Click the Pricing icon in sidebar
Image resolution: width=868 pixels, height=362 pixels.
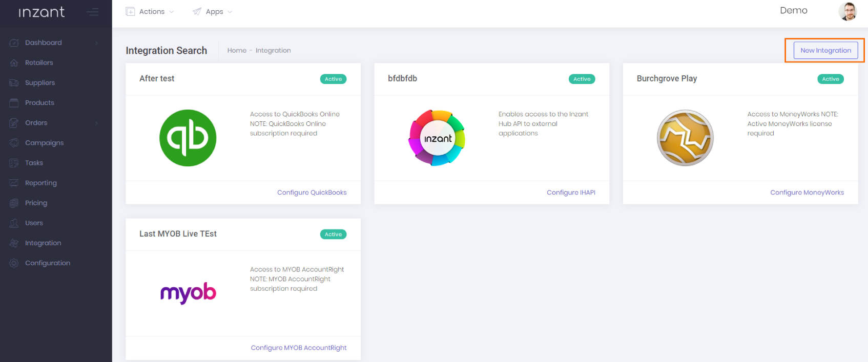click(x=14, y=203)
